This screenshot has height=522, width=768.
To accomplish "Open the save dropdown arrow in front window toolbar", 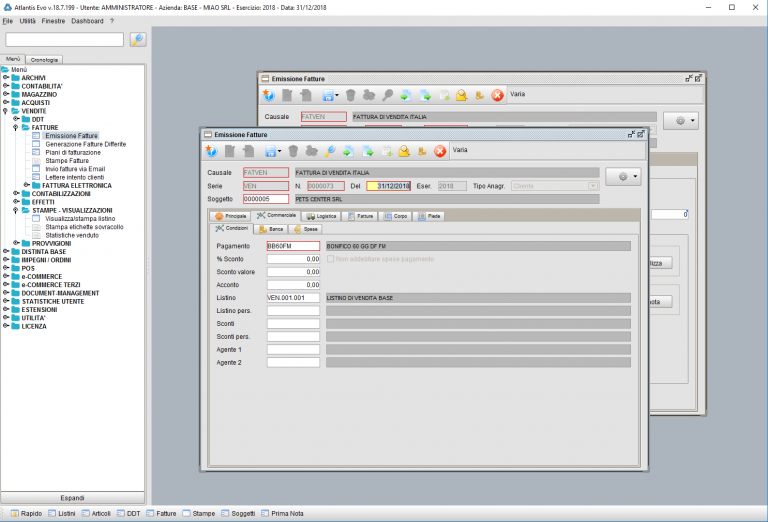I will coord(280,151).
